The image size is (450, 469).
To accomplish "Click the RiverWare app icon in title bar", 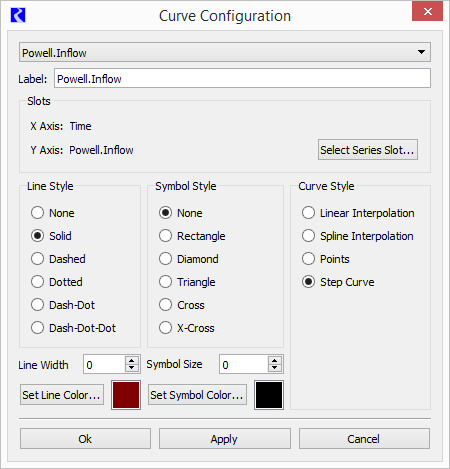I will 18,15.
